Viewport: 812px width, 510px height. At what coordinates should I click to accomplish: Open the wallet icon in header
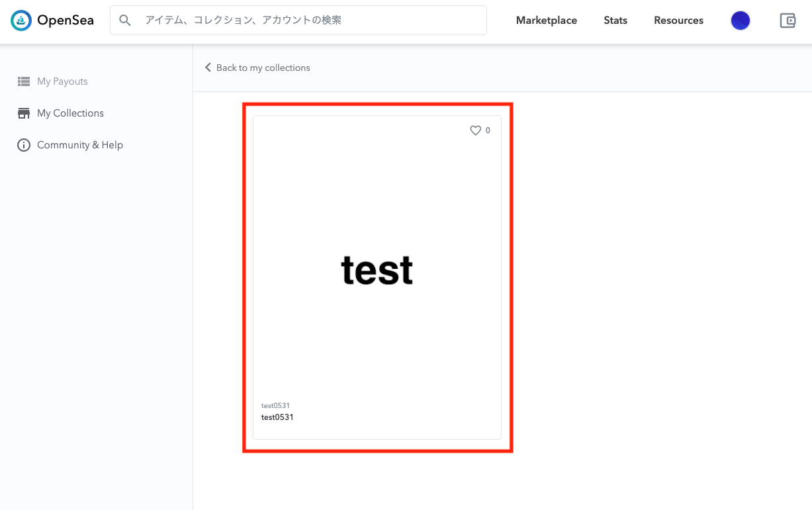click(788, 21)
